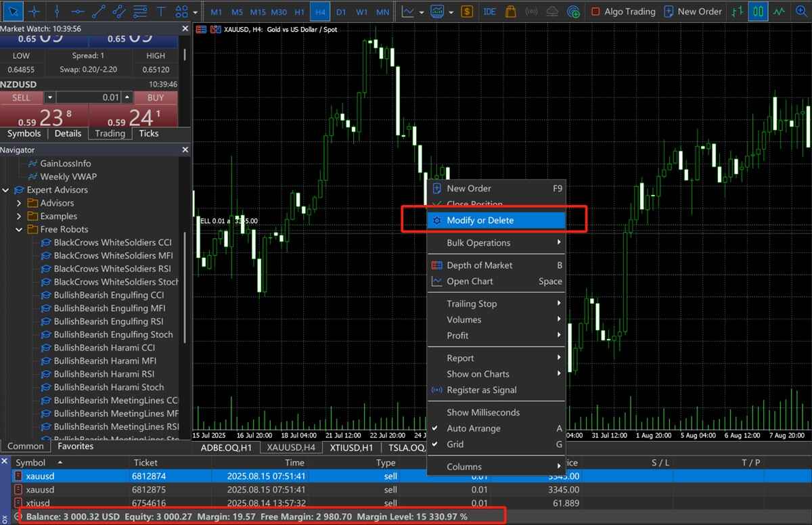This screenshot has width=812, height=525.
Task: Collapse the Expert Advisors tree node
Action: [5, 190]
